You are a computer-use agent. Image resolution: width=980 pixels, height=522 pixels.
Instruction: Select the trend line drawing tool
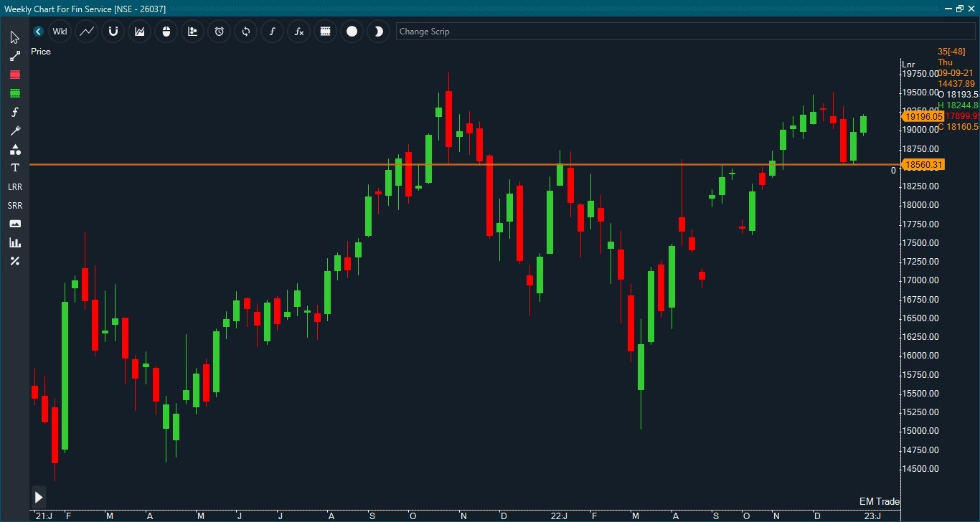click(14, 56)
